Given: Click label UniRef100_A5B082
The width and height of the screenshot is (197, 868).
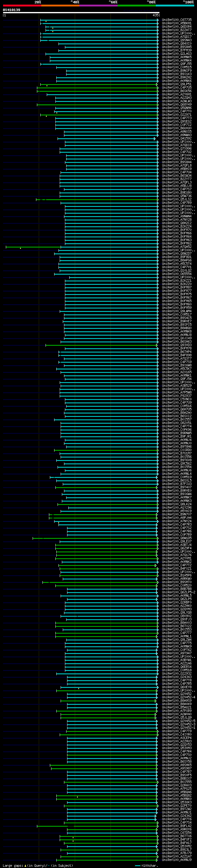Looking at the screenshot, I should pyautogui.click(x=177, y=795).
